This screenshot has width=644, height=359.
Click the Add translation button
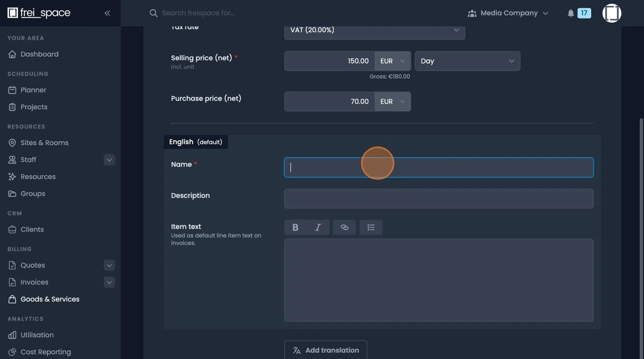tap(325, 350)
